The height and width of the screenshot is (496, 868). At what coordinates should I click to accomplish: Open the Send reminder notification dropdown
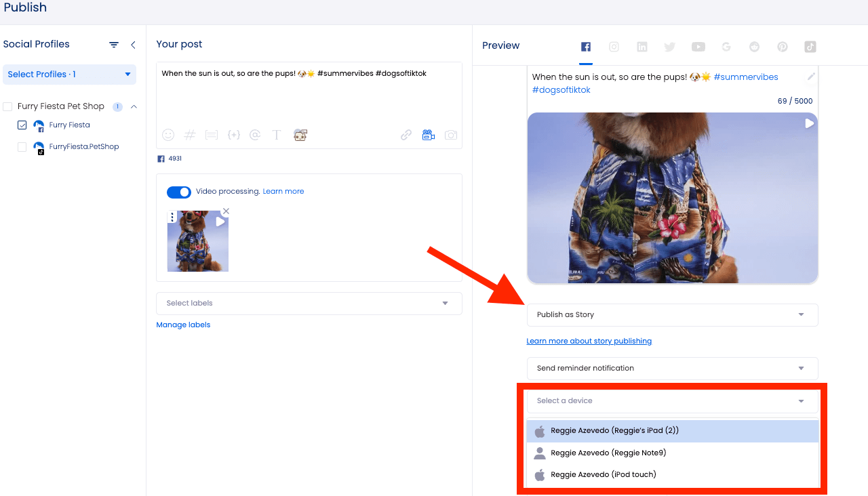[x=672, y=368]
